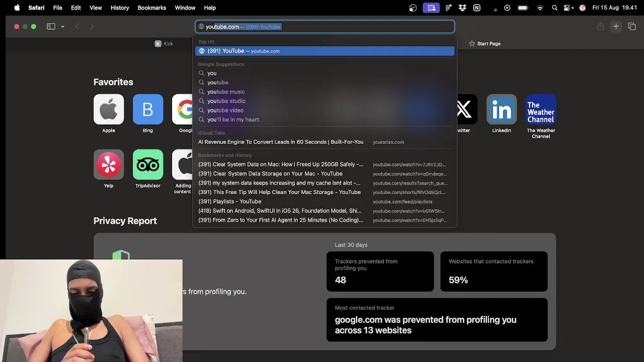Screen dimensions: 644x362
Task: Open the sidebar options chevron dropdown
Action: (x=62, y=26)
